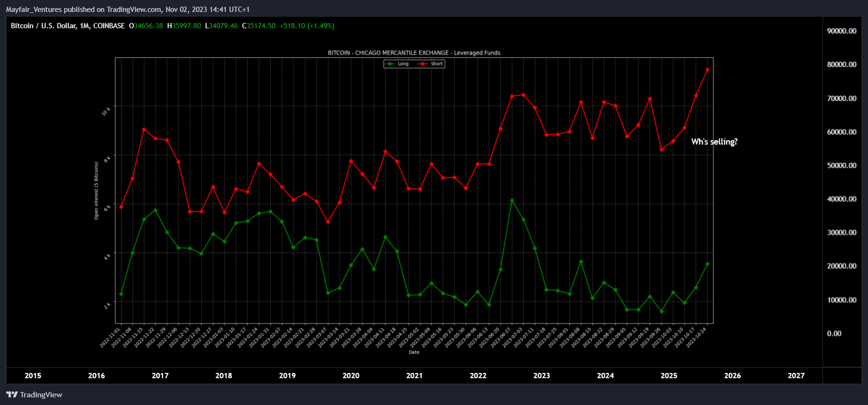Click the green Long legend marker

coord(391,64)
